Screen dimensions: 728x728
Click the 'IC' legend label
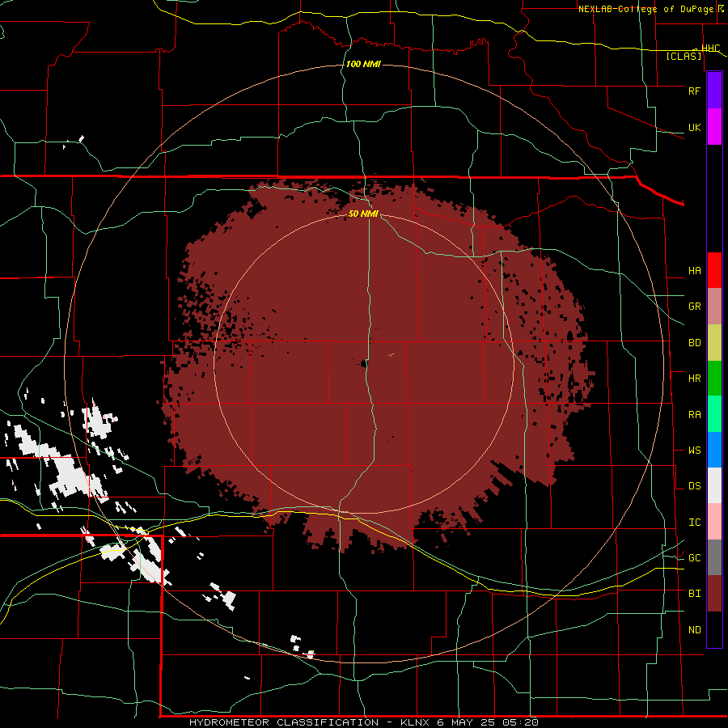tap(694, 523)
